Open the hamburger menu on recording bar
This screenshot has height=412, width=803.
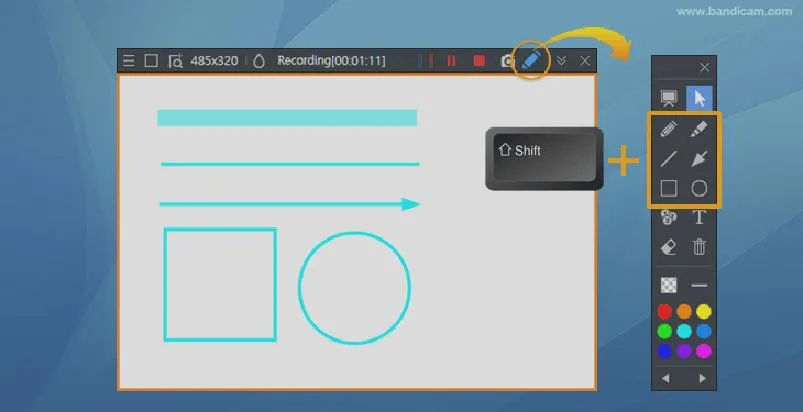[x=129, y=61]
